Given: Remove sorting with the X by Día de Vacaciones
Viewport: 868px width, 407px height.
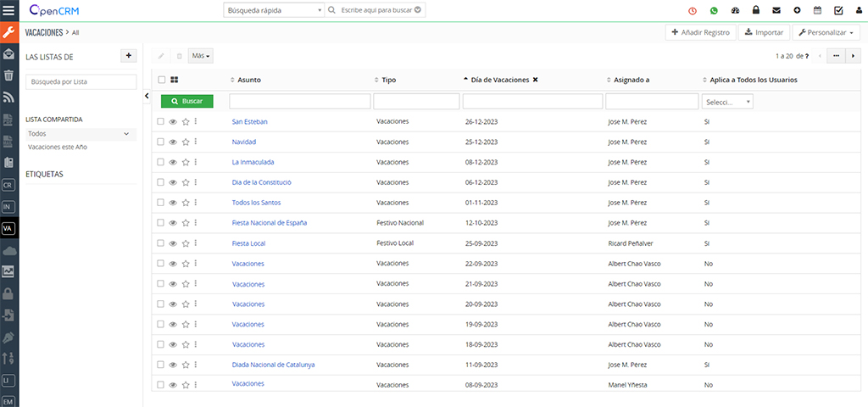Looking at the screenshot, I should 536,80.
